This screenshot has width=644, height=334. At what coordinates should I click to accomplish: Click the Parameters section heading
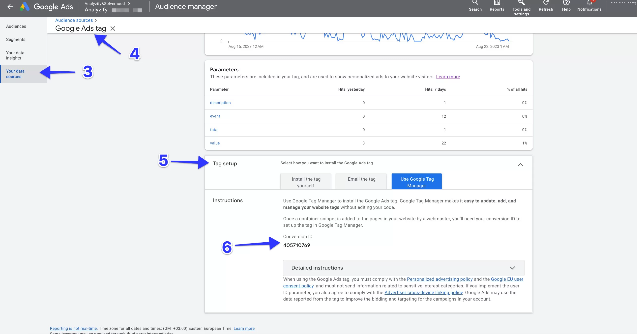coord(224,70)
